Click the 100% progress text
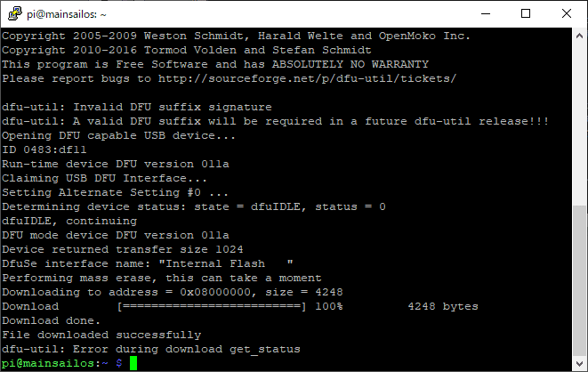 pyautogui.click(x=328, y=306)
